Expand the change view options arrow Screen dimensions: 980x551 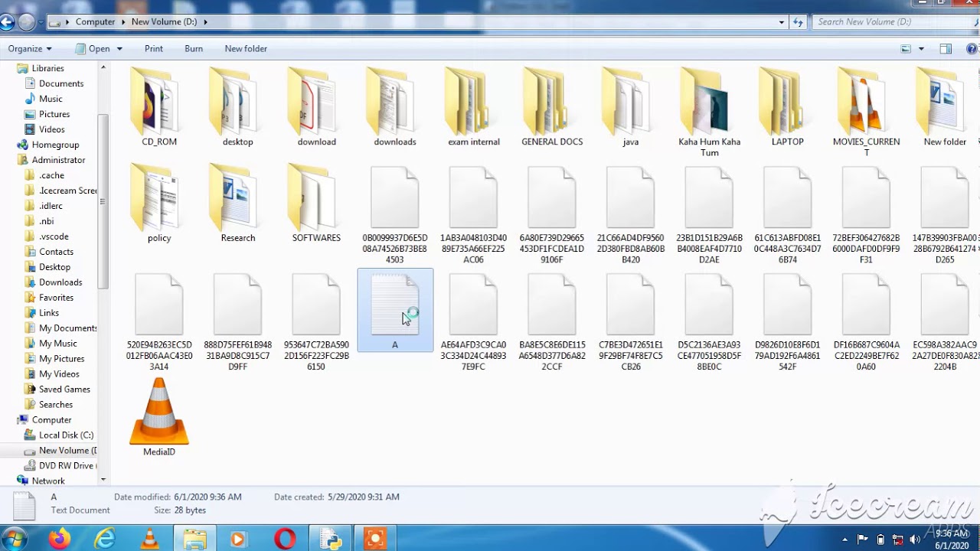click(x=921, y=48)
